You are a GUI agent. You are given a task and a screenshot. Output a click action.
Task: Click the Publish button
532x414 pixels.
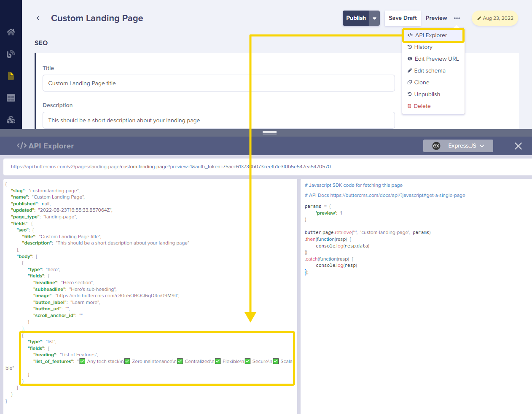click(356, 18)
